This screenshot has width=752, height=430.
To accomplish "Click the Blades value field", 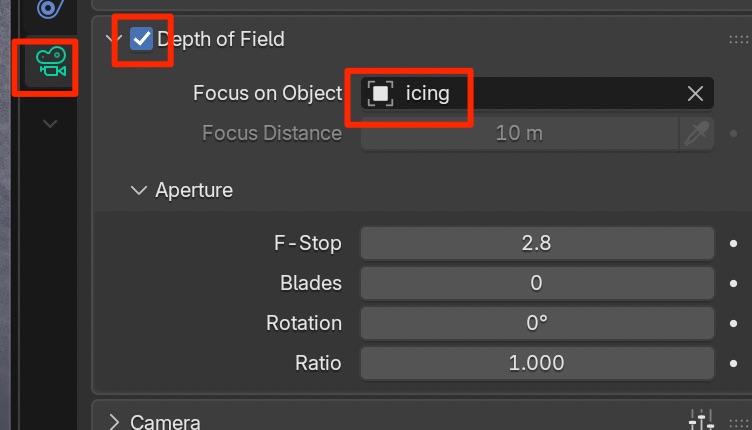I will (536, 283).
